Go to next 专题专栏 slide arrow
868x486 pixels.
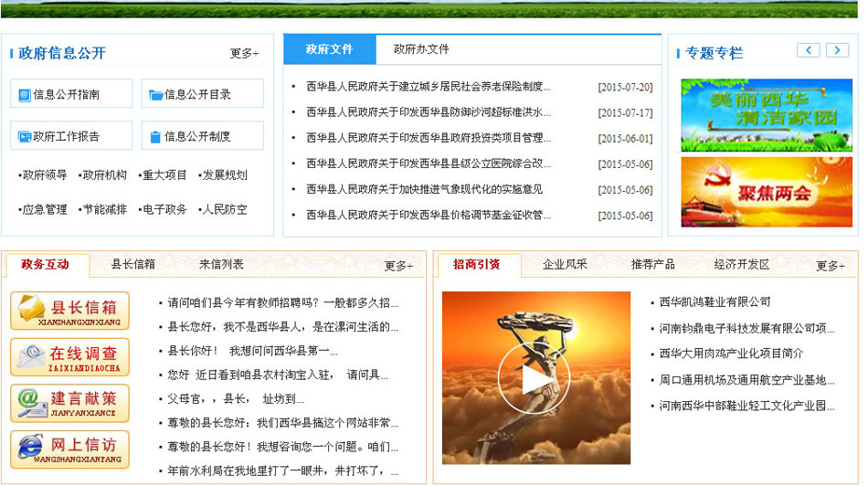click(x=837, y=50)
